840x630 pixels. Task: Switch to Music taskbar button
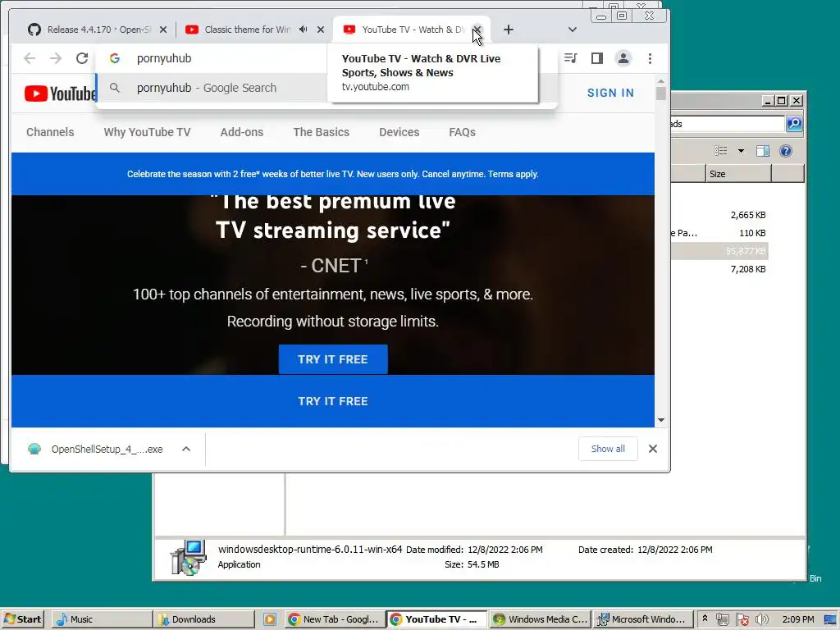[102, 619]
